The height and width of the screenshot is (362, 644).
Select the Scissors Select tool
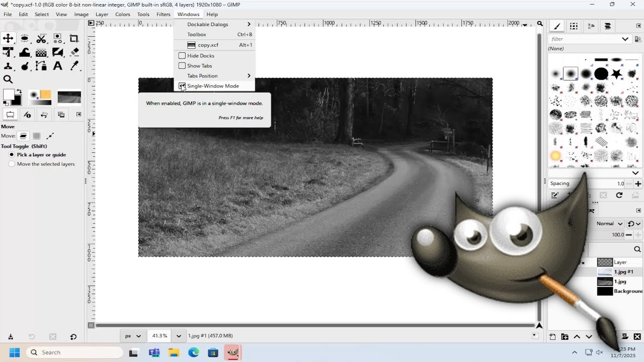tap(41, 39)
